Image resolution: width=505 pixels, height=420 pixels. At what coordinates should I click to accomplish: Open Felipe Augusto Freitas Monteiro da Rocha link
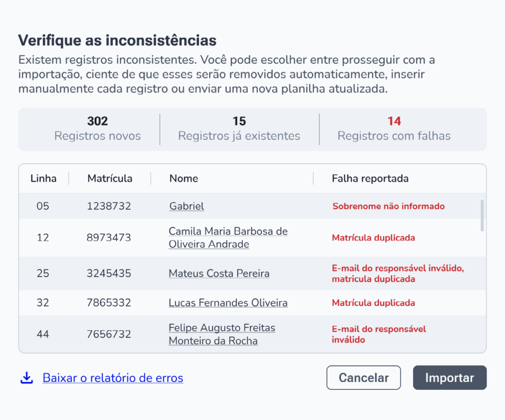click(222, 334)
